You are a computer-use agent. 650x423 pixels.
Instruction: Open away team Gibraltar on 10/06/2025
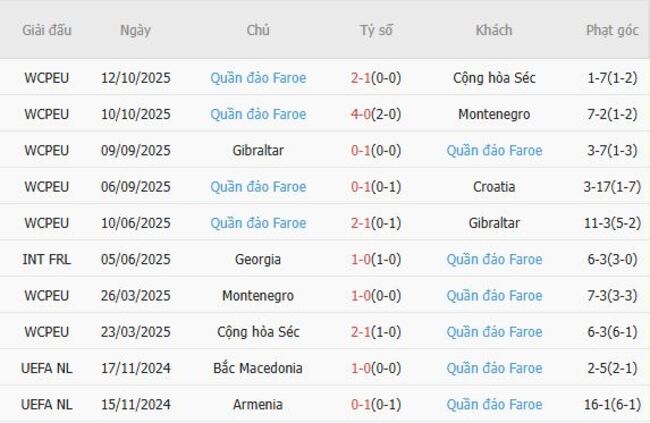click(494, 223)
